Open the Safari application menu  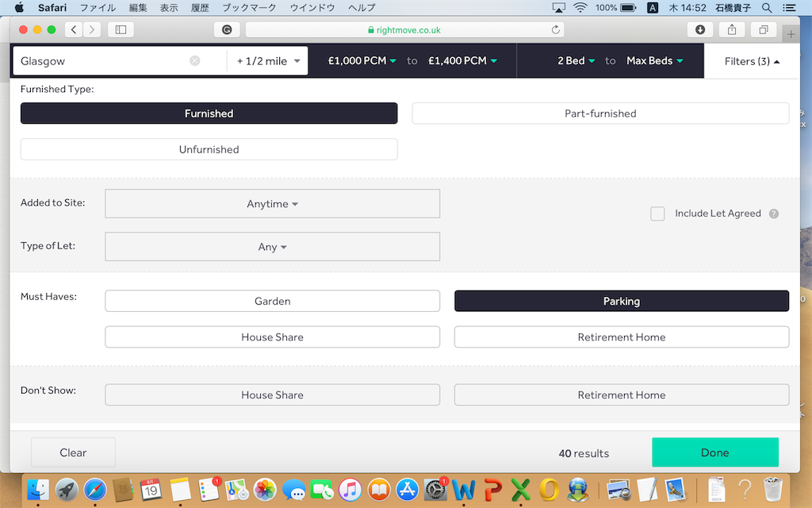[52, 8]
